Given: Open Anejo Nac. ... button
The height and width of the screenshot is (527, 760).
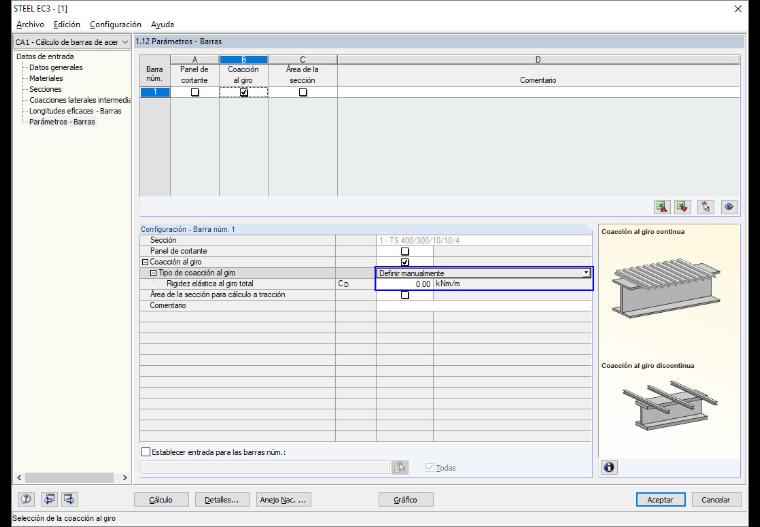Looking at the screenshot, I should tap(283, 499).
